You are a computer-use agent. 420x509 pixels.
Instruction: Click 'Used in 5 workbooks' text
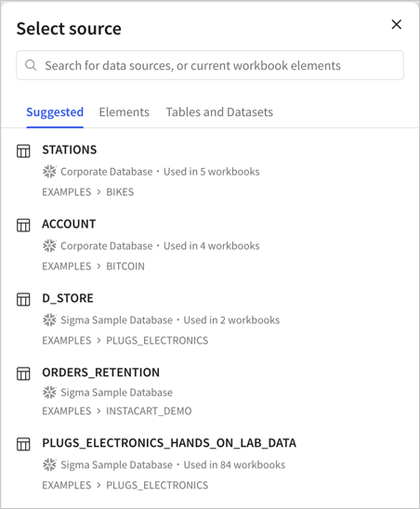click(x=212, y=172)
